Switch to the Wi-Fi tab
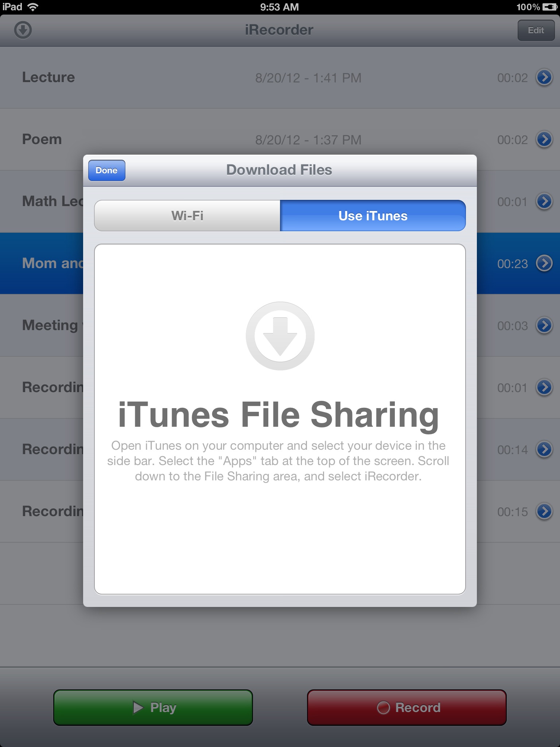 coord(187,216)
